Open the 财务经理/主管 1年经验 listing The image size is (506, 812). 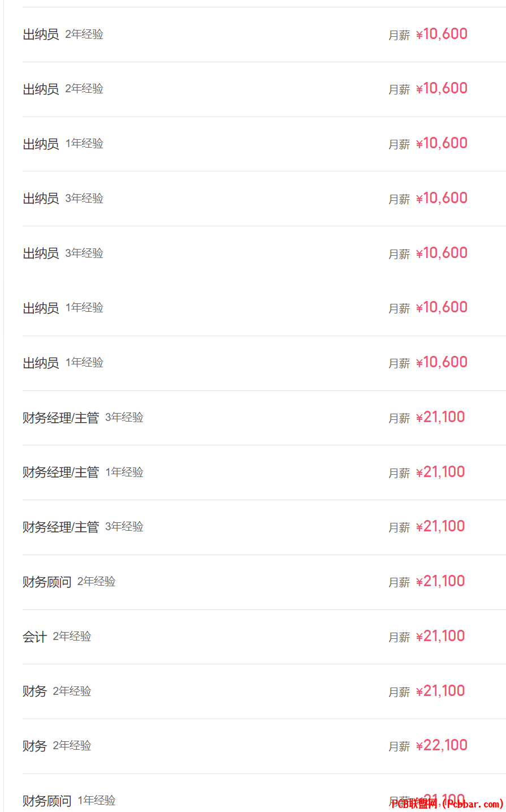(x=264, y=472)
